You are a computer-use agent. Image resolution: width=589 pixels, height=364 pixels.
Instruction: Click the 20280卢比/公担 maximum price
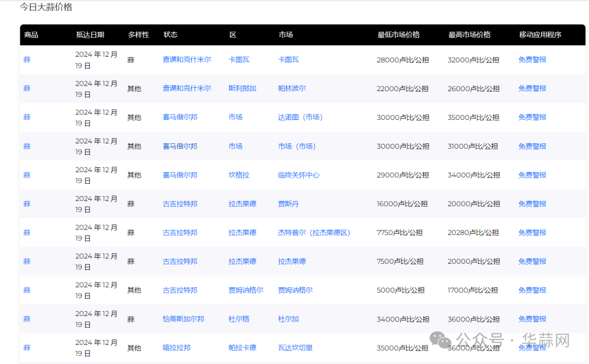pyautogui.click(x=473, y=233)
